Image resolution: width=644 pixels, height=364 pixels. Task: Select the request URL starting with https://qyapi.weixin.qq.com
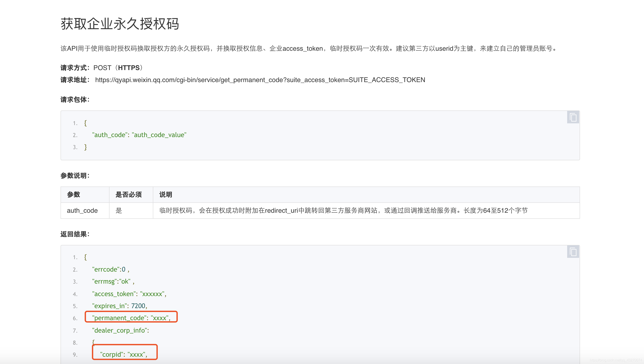(260, 80)
